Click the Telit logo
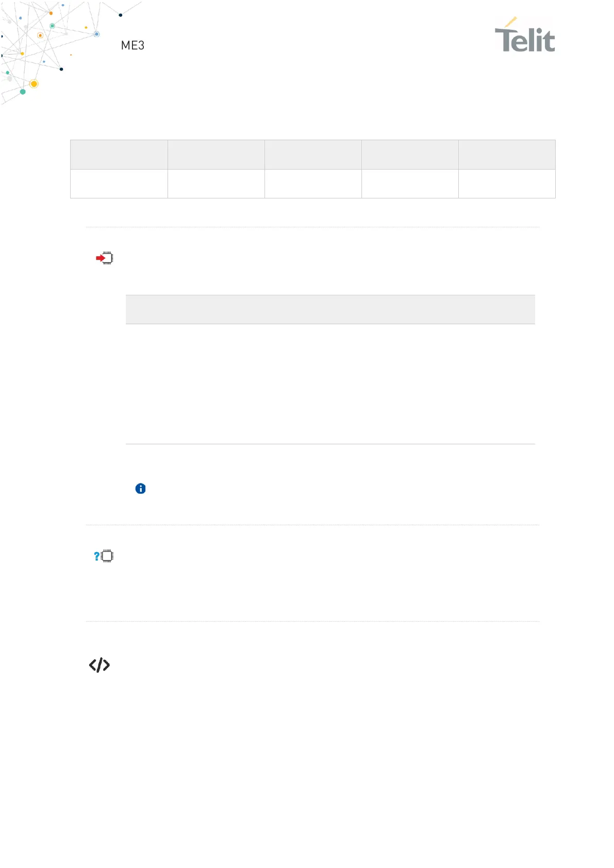The height and width of the screenshot is (868, 614). pyautogui.click(x=524, y=36)
